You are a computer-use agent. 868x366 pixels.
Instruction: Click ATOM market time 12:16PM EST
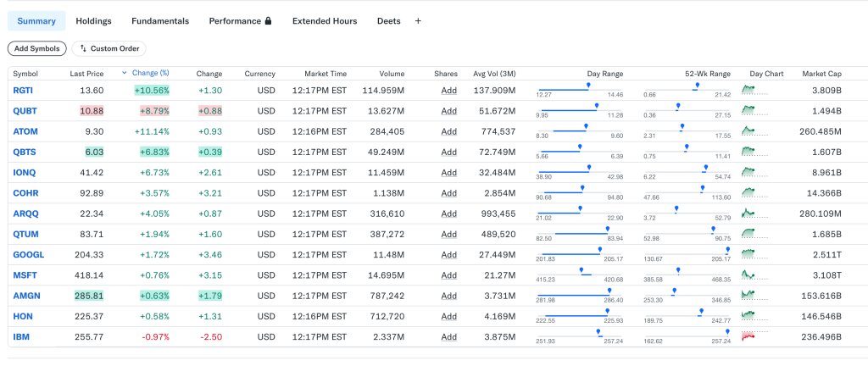[x=320, y=131]
